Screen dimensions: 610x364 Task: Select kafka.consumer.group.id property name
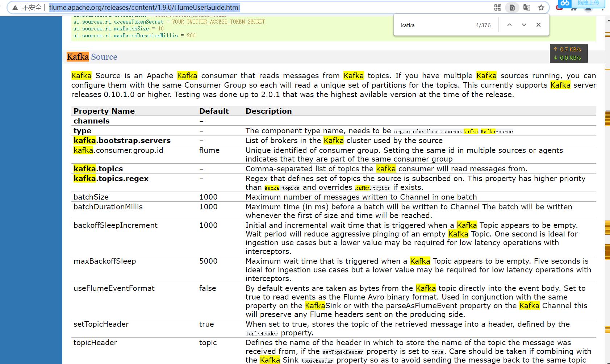click(x=118, y=150)
